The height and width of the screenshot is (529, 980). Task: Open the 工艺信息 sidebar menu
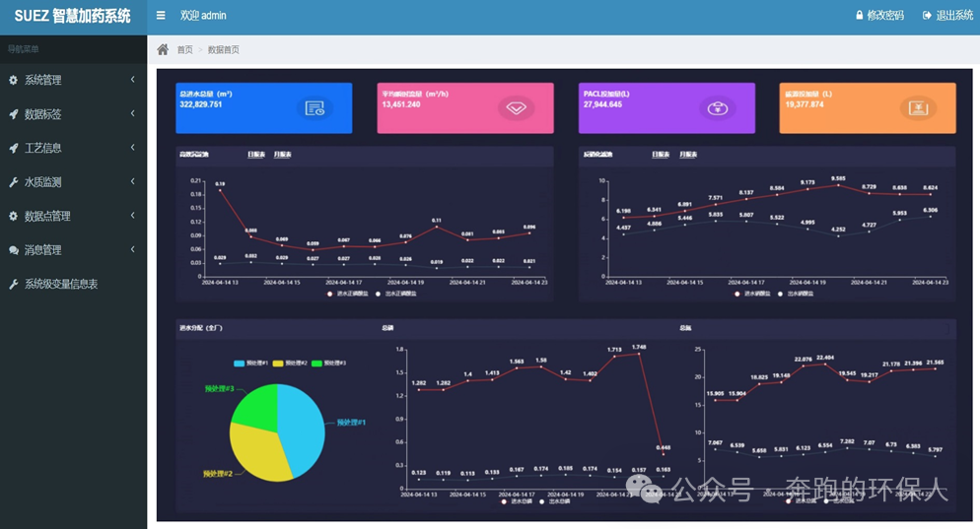[43, 148]
